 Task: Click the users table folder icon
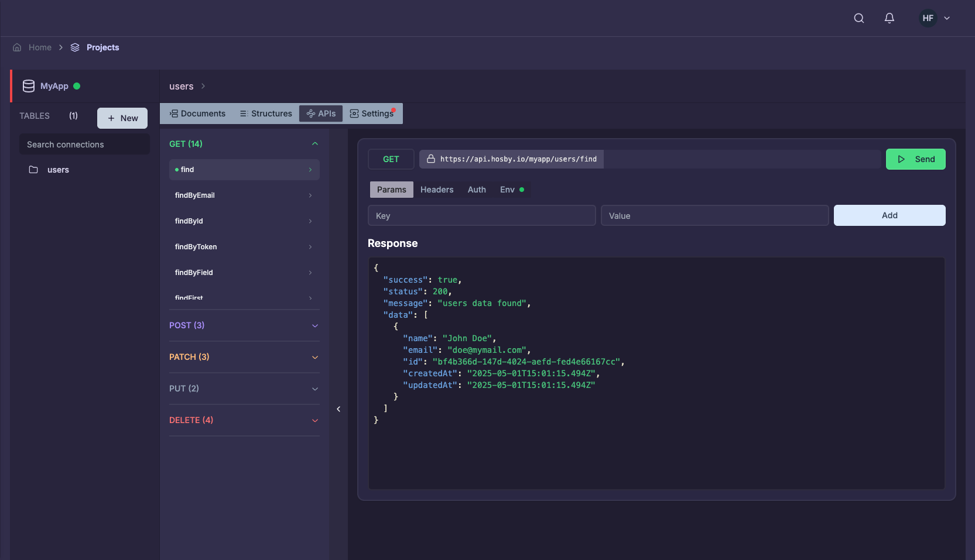tap(33, 170)
